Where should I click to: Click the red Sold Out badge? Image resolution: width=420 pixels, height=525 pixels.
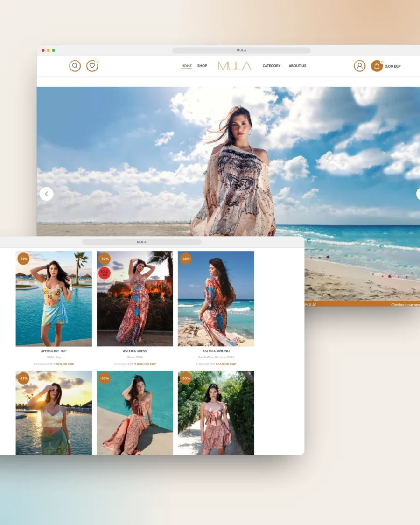tap(105, 273)
